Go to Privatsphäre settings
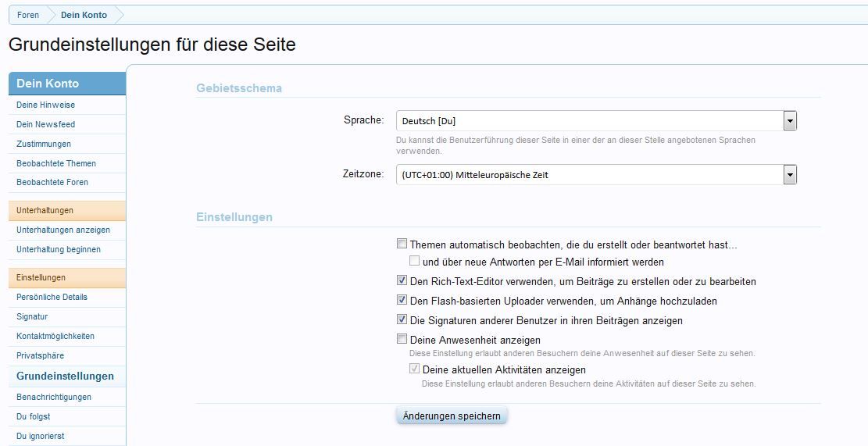This screenshot has width=868, height=446. point(40,355)
